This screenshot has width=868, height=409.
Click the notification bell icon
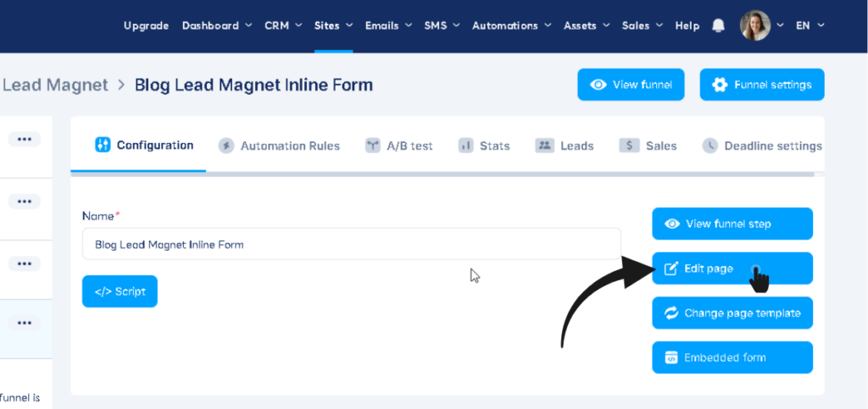click(x=719, y=26)
